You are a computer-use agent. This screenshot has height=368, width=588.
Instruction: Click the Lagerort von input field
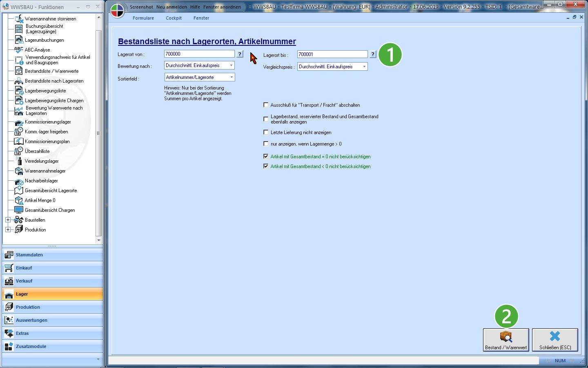click(199, 54)
